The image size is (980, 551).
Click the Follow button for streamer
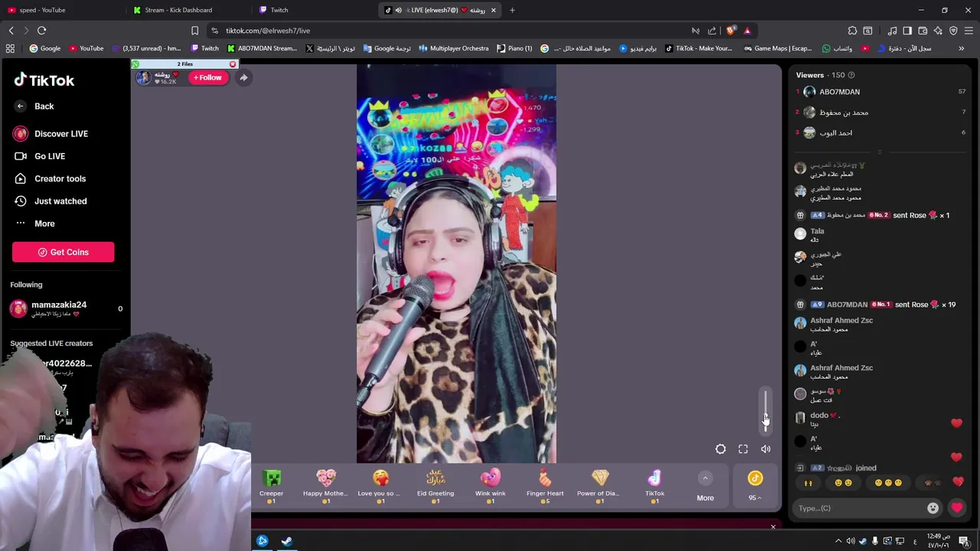(207, 77)
